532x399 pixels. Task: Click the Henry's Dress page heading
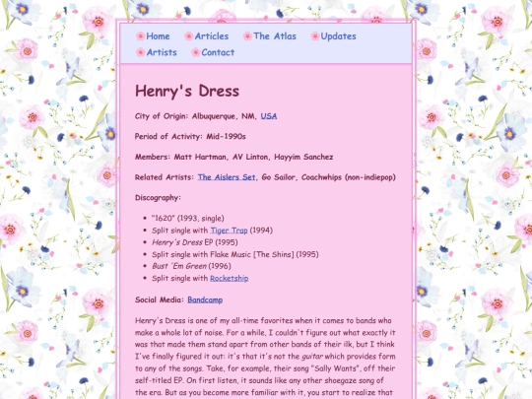187,91
